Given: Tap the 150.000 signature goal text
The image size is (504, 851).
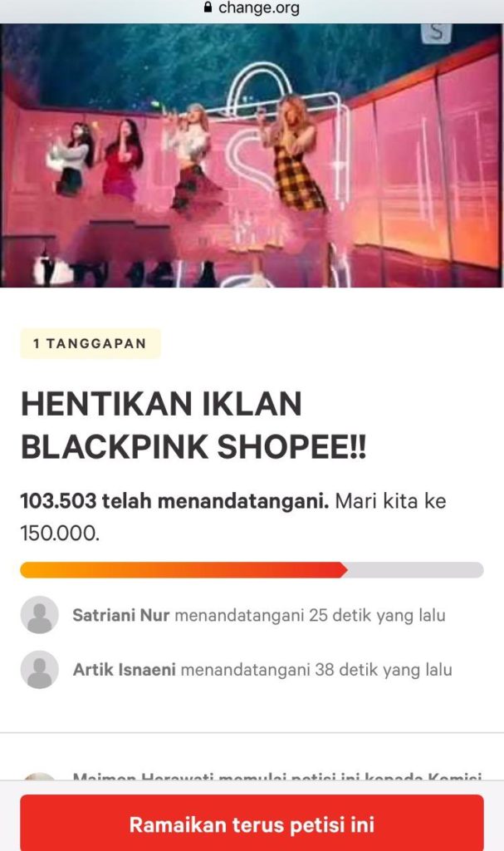Looking at the screenshot, I should (61, 533).
